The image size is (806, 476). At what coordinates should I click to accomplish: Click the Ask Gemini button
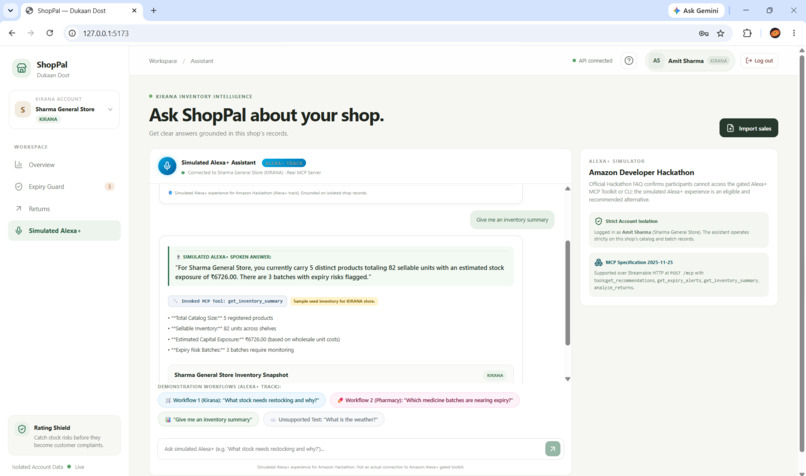(696, 10)
